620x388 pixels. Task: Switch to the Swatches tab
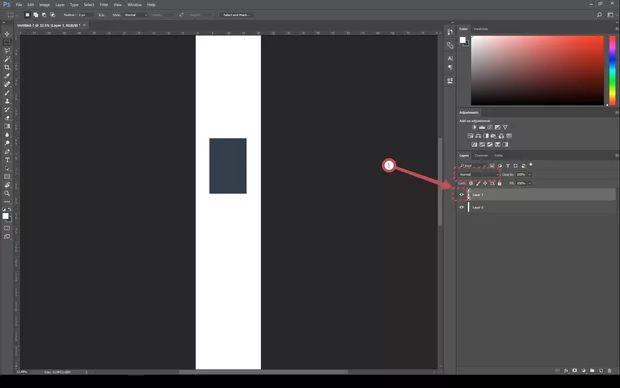pyautogui.click(x=481, y=29)
